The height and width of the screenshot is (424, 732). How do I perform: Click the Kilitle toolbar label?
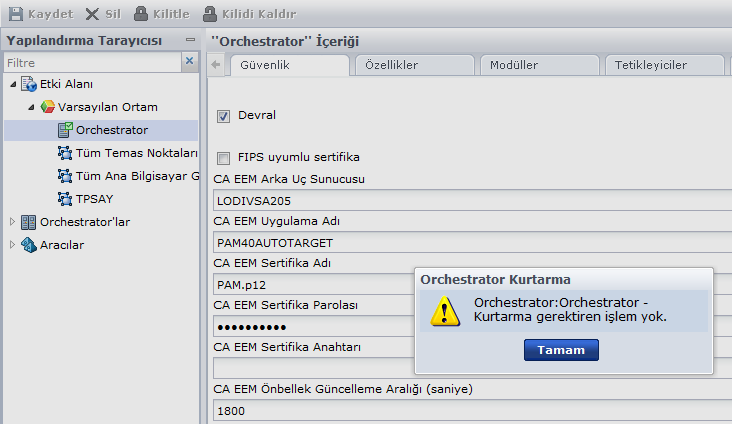click(x=171, y=14)
